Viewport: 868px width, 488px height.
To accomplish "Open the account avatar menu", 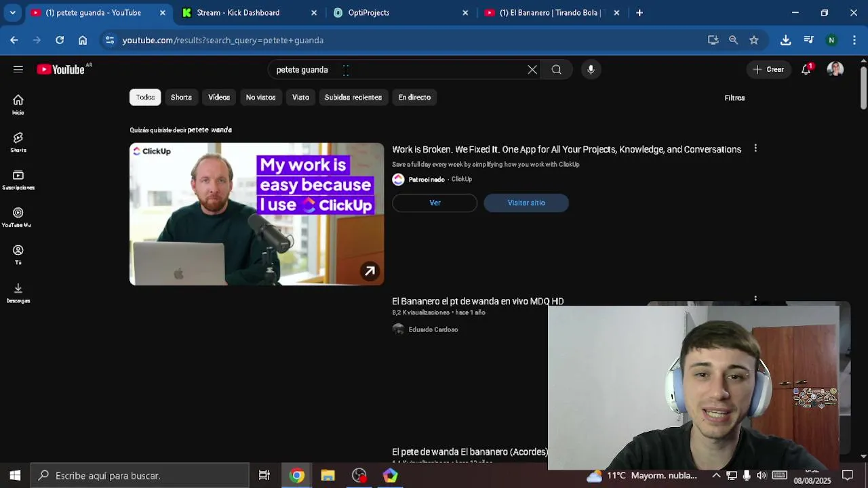I will [x=835, y=69].
